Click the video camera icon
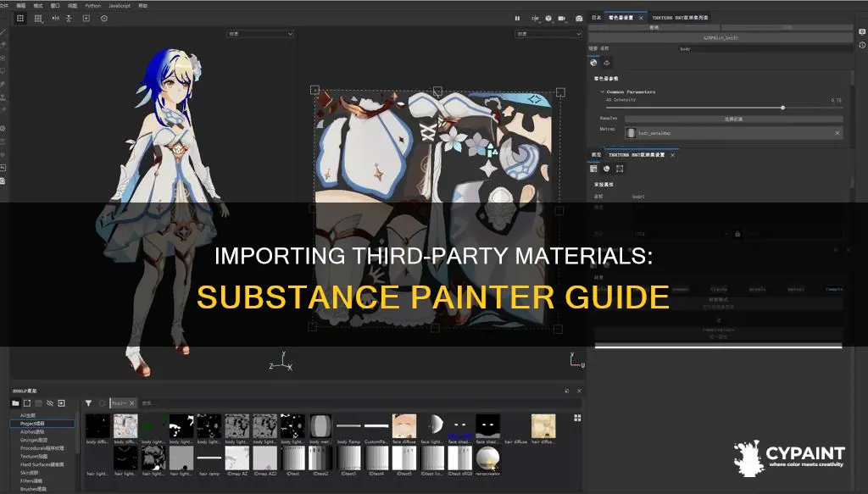 (x=562, y=19)
